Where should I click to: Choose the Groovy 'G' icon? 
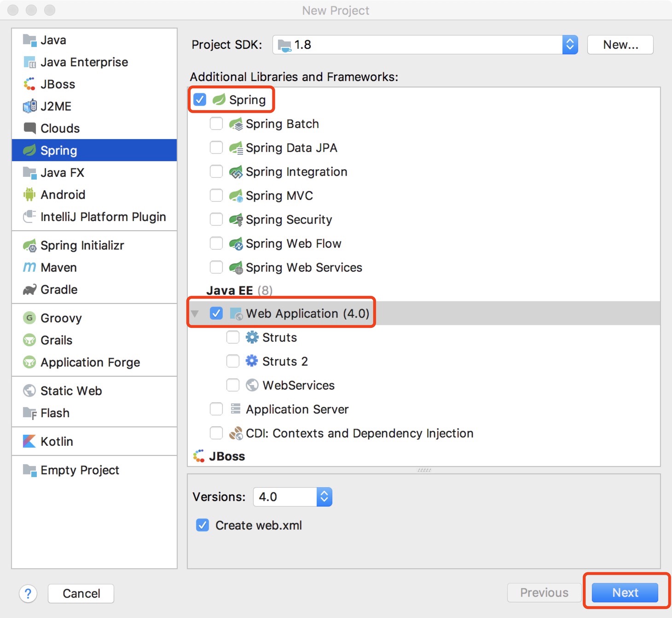click(x=29, y=318)
